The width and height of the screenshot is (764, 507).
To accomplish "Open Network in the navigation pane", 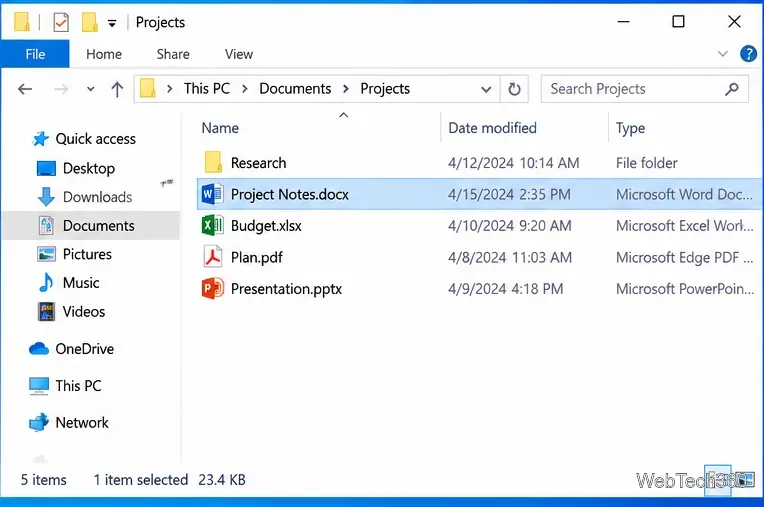I will [x=82, y=423].
